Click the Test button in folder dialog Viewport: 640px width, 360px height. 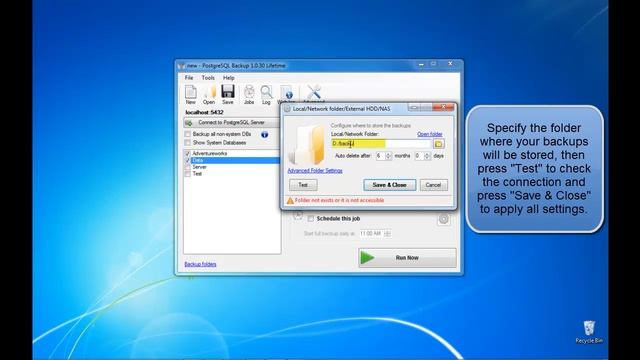(x=303, y=185)
